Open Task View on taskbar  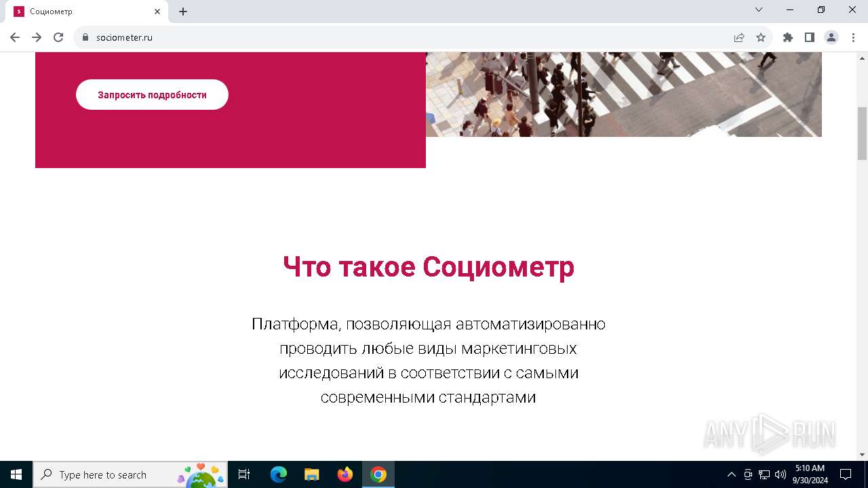[x=244, y=474]
